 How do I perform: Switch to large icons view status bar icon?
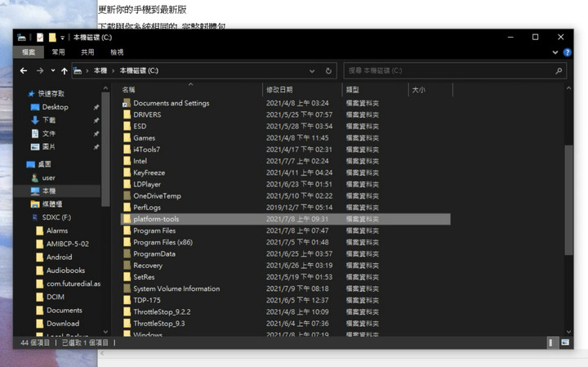(x=565, y=342)
